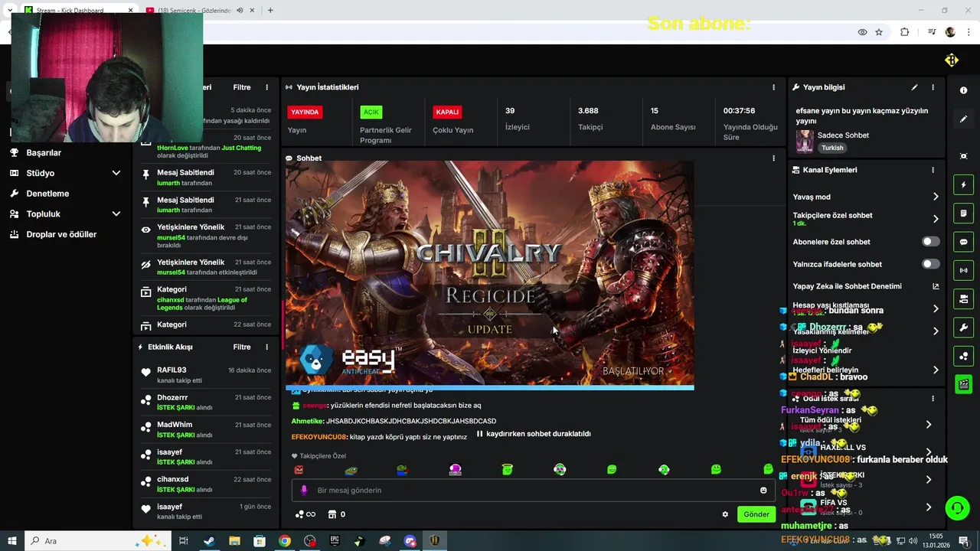Image resolution: width=980 pixels, height=551 pixels.
Task: Open the Sohbet panel three-dot menu
Action: tap(773, 158)
